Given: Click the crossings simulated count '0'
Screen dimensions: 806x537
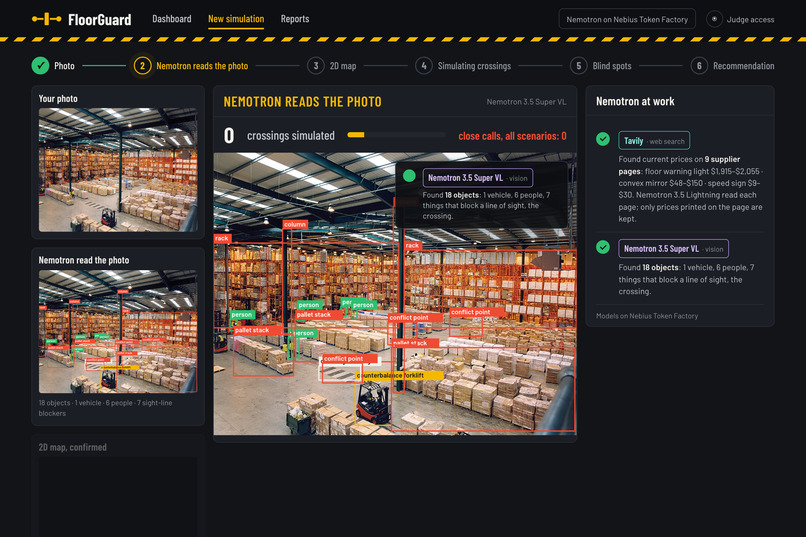Looking at the screenshot, I should click(x=229, y=136).
